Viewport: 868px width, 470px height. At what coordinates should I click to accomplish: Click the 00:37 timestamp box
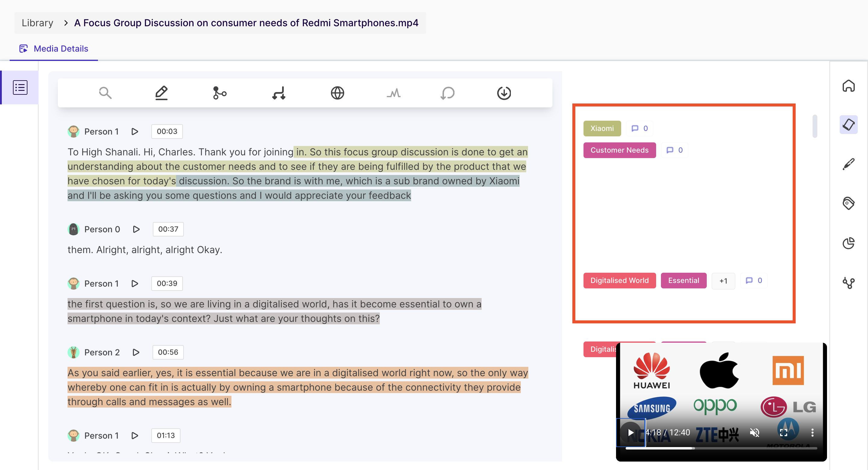168,229
